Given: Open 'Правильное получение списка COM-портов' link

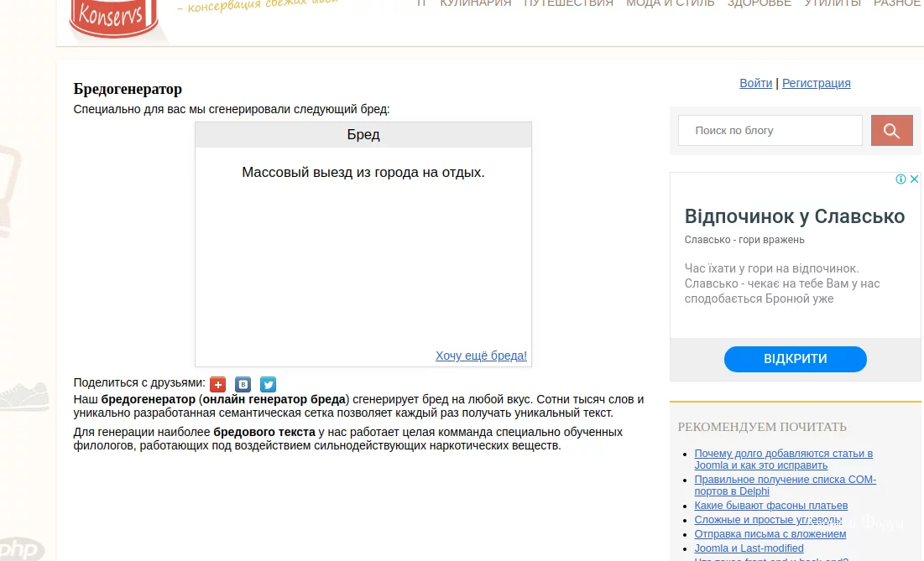Looking at the screenshot, I should (x=785, y=485).
